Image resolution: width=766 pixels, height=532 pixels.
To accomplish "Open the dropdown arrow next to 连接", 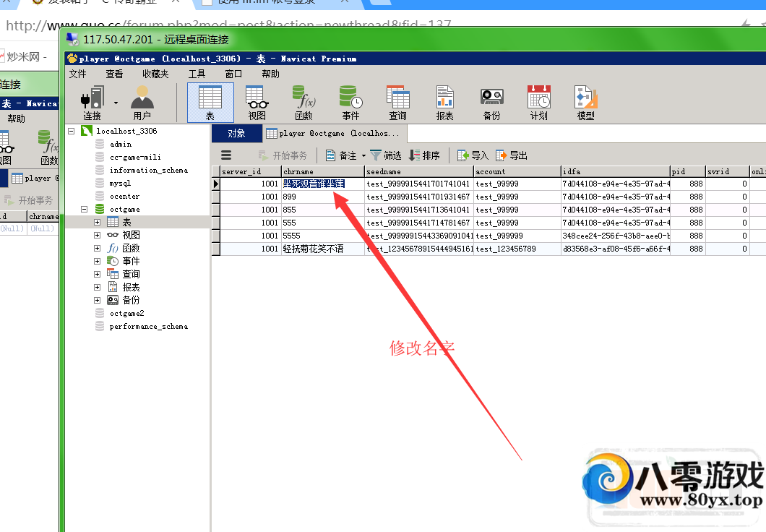I will click(x=116, y=103).
